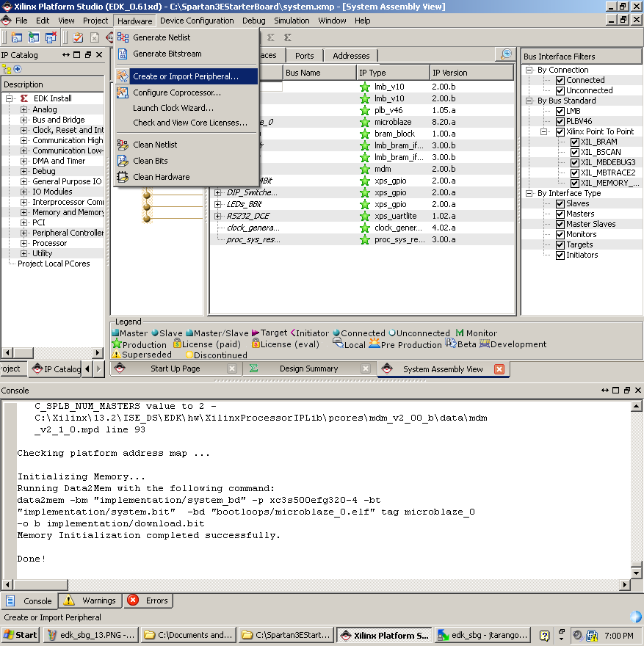
Task: Click the IP Type column header
Action: point(393,73)
